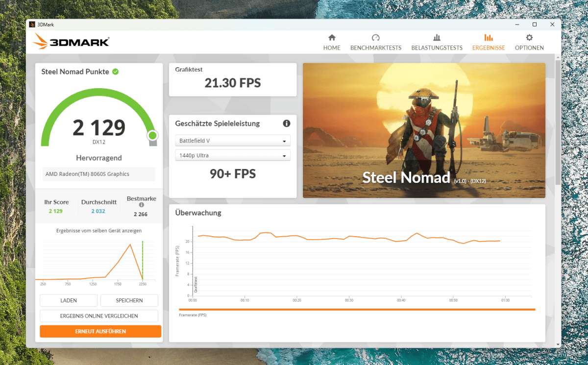The width and height of the screenshot is (588, 365).
Task: Click the Grafiktest 21.30 FPS result
Action: 233,83
